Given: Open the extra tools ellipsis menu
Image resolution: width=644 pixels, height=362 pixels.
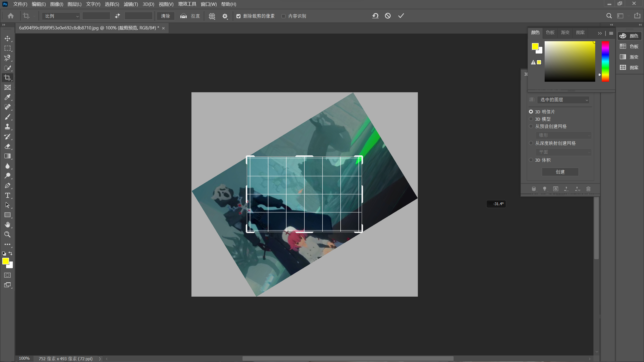Looking at the screenshot, I should pos(7,244).
